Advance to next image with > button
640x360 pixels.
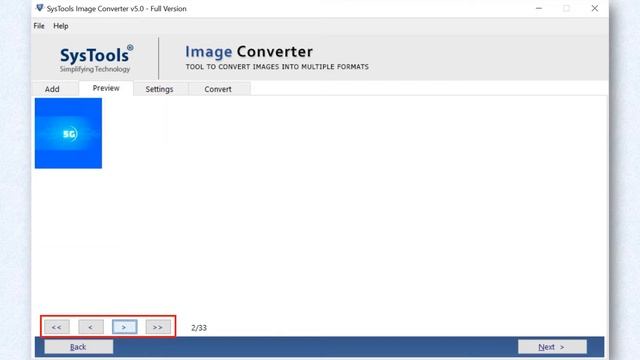tap(124, 327)
